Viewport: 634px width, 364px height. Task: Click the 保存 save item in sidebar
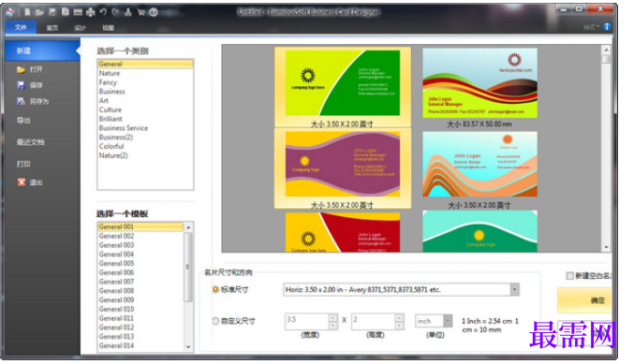pos(30,85)
